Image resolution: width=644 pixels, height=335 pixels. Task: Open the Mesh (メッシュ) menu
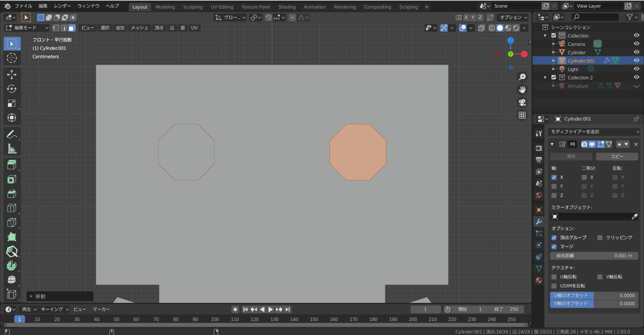[x=140, y=28]
